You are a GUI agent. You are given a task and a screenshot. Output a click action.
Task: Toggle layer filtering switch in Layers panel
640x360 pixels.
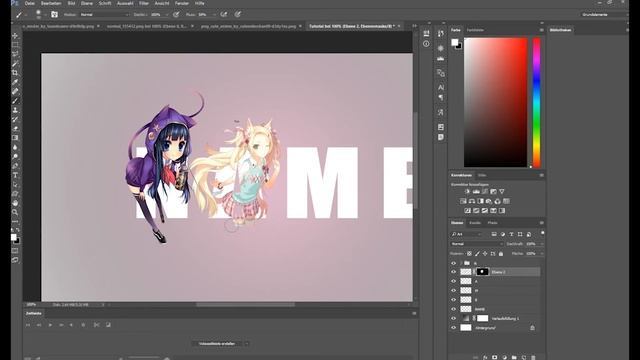tap(542, 233)
